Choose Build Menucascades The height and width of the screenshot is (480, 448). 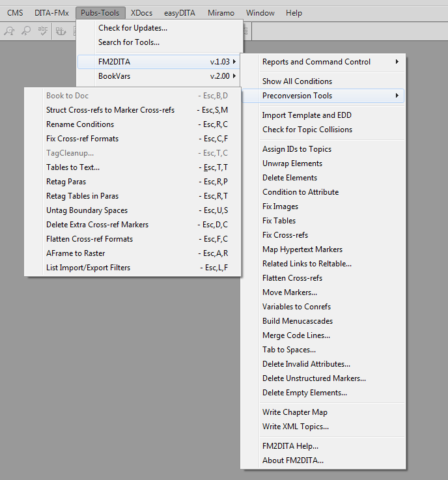(323, 321)
